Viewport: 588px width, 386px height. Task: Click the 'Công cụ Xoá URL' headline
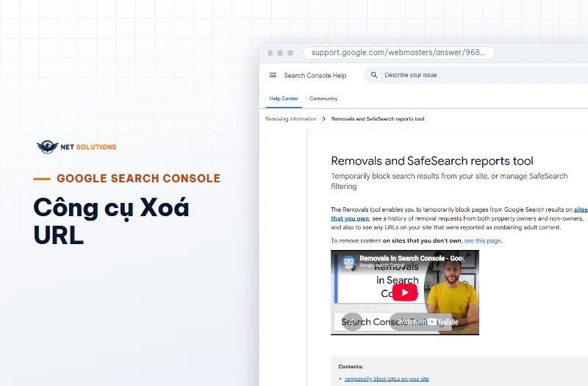[111, 221]
